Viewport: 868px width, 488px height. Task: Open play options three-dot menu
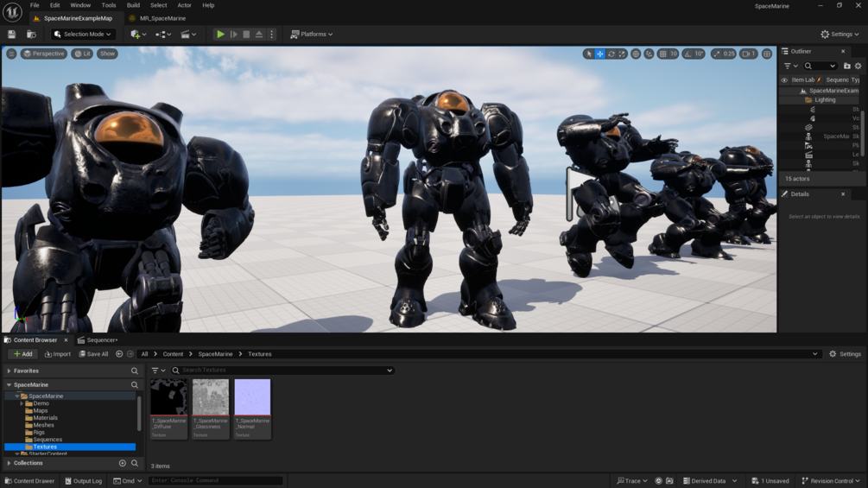coord(271,35)
